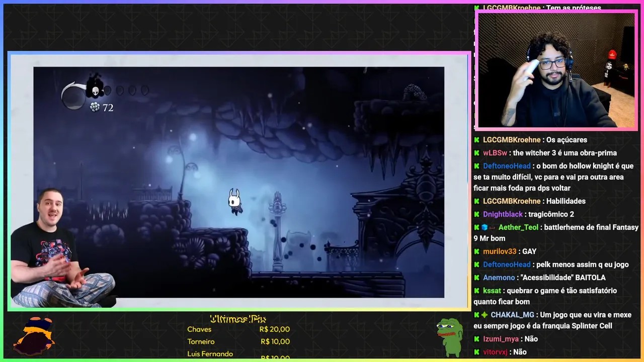
Task: Click the green diamond badge beside CHAKAL_MG
Action: point(485,315)
